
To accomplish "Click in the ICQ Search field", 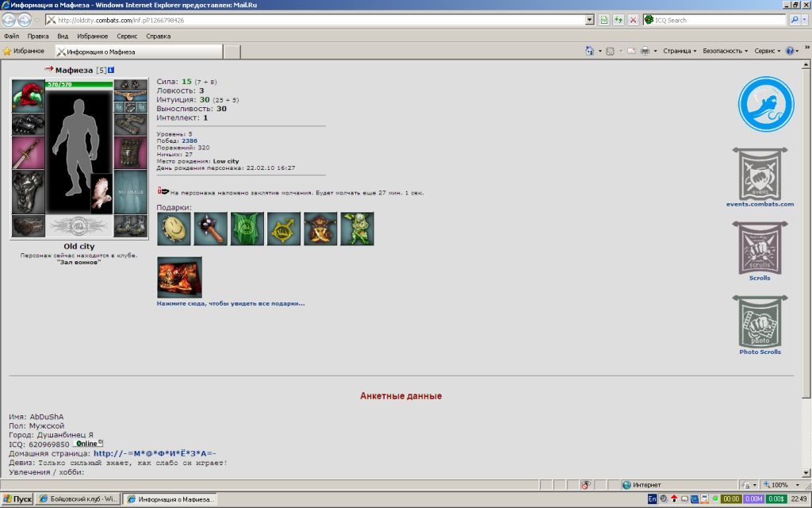I will tap(718, 20).
